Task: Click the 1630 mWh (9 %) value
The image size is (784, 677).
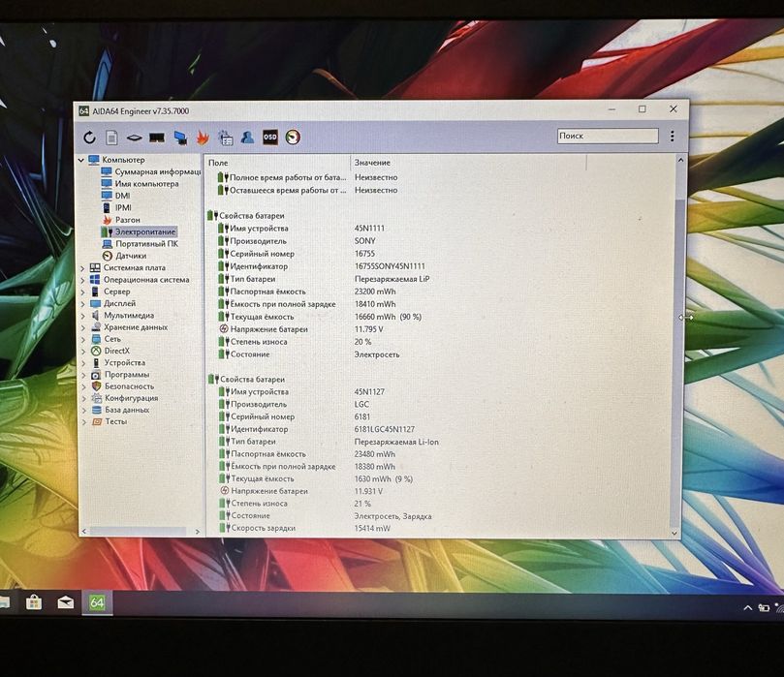Action: point(384,478)
